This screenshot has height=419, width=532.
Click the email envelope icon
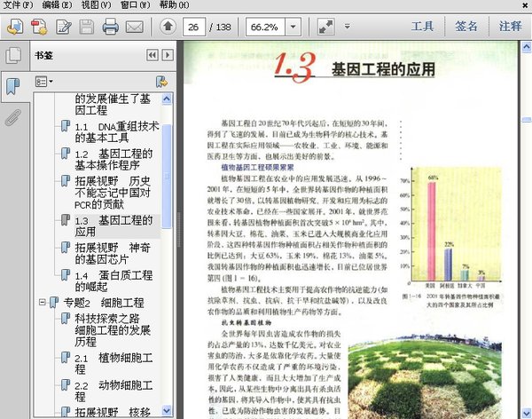[134, 27]
